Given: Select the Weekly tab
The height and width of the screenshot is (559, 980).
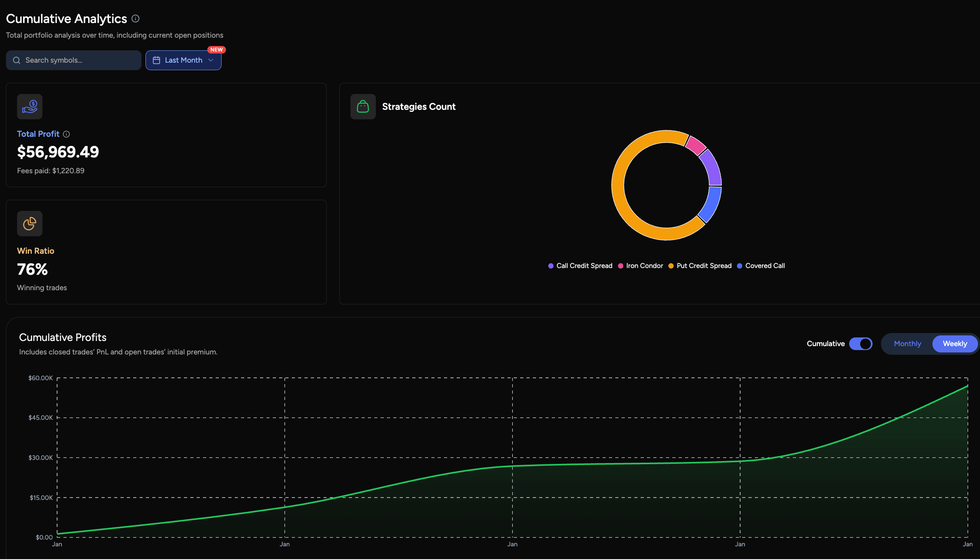Looking at the screenshot, I should [x=954, y=344].
